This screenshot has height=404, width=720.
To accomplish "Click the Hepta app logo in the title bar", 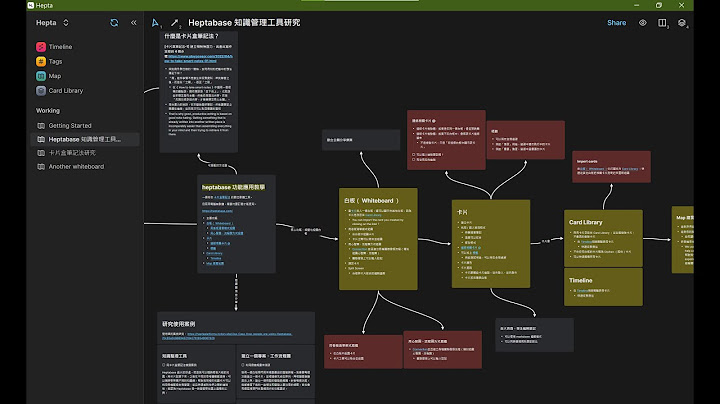I will tap(31, 6).
